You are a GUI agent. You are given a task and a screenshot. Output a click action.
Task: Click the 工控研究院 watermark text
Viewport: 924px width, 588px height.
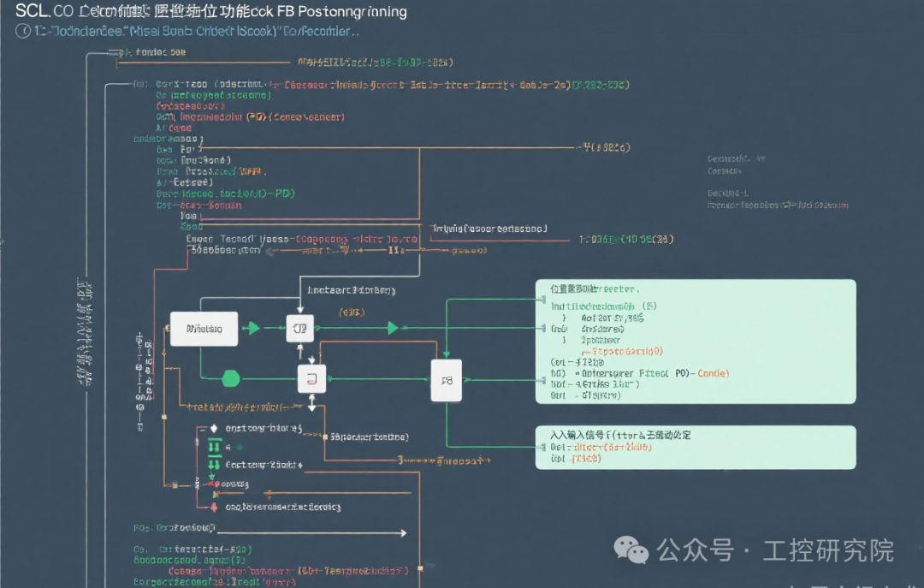pyautogui.click(x=828, y=550)
